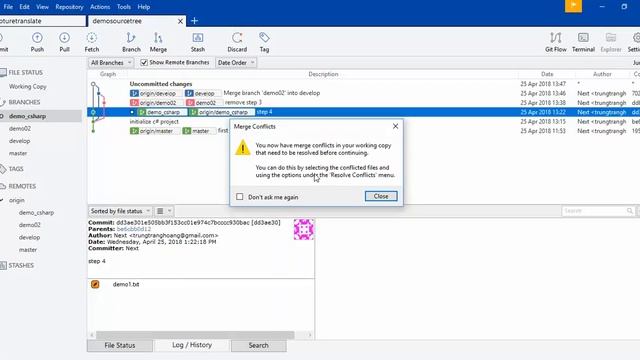Add a new repository tab
Image resolution: width=640 pixels, height=360 pixels.
point(195,21)
